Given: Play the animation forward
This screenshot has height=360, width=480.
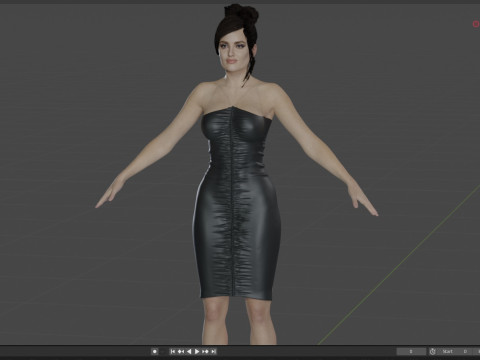Looking at the screenshot, I should click(197, 351).
